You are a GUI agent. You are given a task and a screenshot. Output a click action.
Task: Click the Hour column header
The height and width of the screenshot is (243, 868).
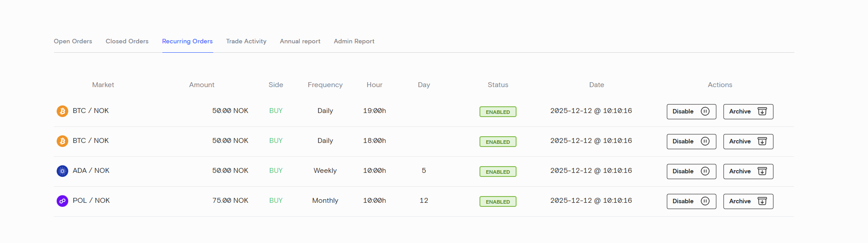pyautogui.click(x=375, y=85)
